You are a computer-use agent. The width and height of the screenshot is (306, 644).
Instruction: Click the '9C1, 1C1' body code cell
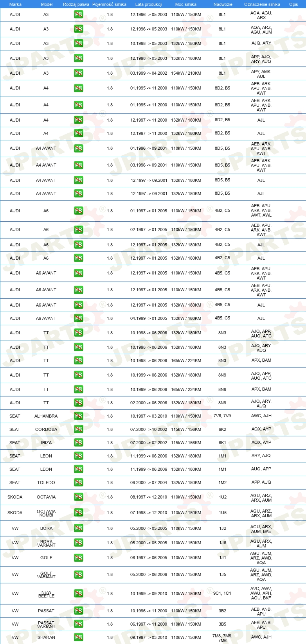[222, 593]
